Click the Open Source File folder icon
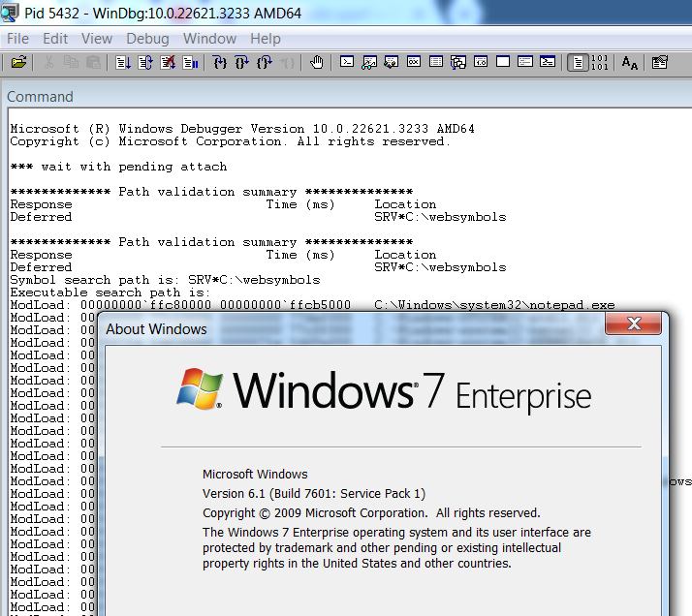This screenshot has width=692, height=616. tap(18, 63)
